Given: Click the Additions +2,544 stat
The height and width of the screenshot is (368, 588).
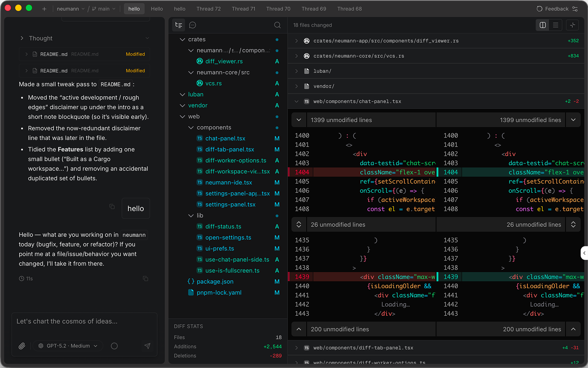Looking at the screenshot, I should (x=228, y=346).
